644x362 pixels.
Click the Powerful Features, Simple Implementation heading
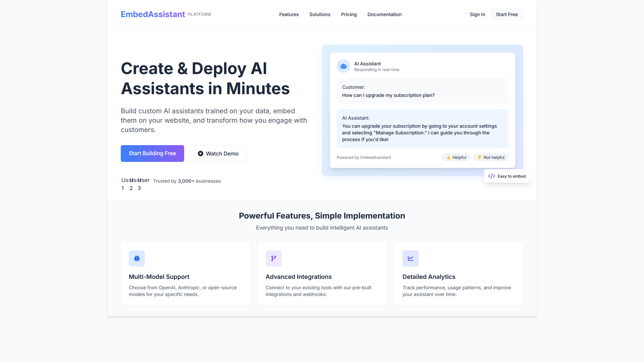[x=322, y=216]
